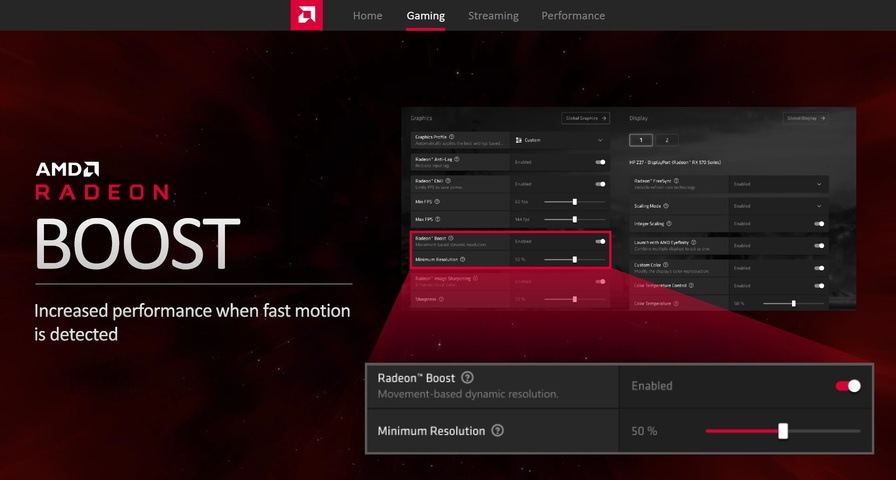Toggle Color Temperature Control switch
This screenshot has height=480, width=896.
(x=819, y=286)
